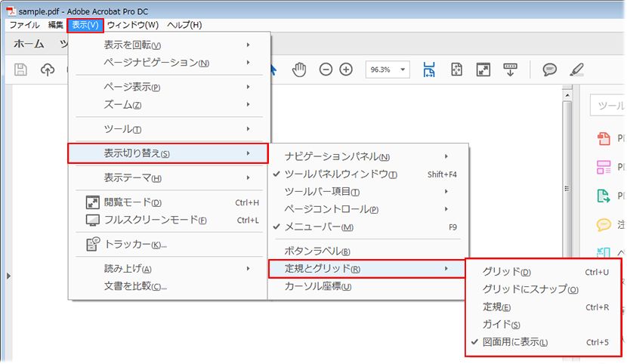Click the 閲覧モード menu icon
The image size is (627, 364).
[x=92, y=202]
